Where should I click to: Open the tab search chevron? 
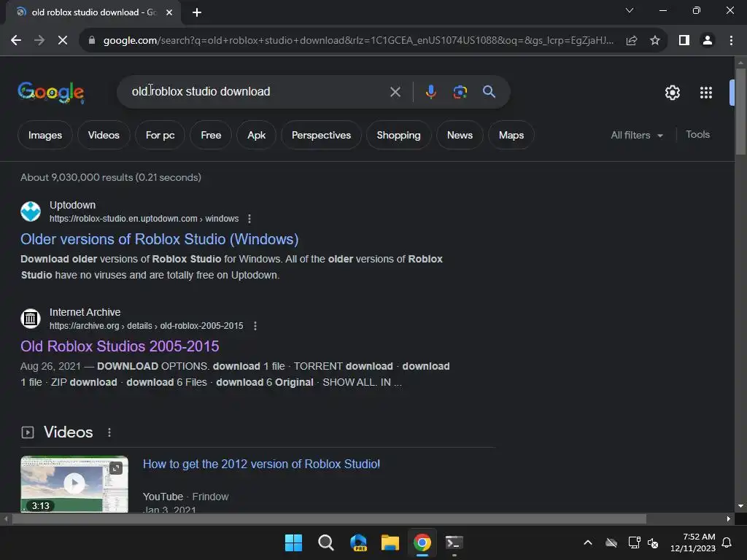(630, 10)
